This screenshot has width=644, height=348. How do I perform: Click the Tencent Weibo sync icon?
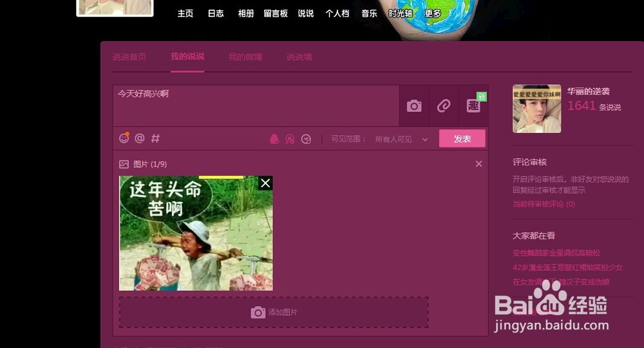click(290, 139)
